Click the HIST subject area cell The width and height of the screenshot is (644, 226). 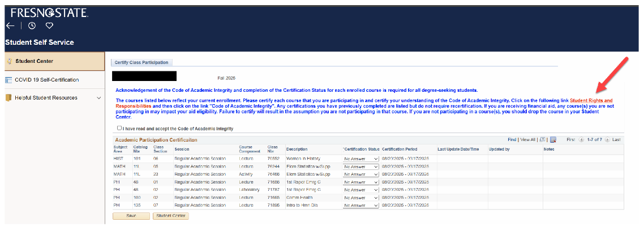pyautogui.click(x=118, y=159)
